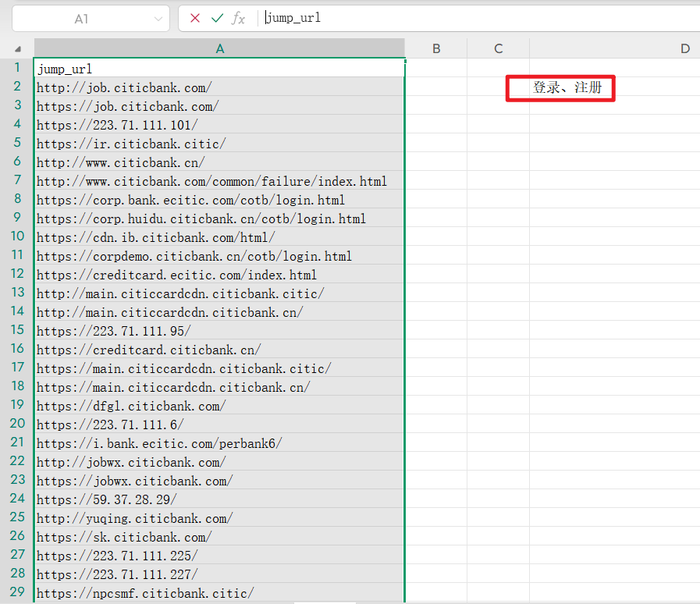The width and height of the screenshot is (700, 604).
Task: Select the cell http://job.citicbank.com/
Action: tap(219, 87)
